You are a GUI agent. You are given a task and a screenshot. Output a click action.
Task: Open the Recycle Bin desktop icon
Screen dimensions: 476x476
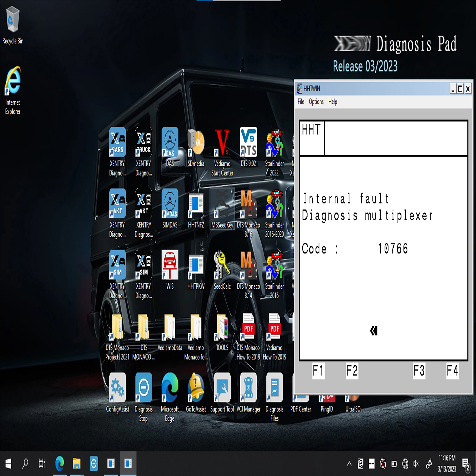13,25
